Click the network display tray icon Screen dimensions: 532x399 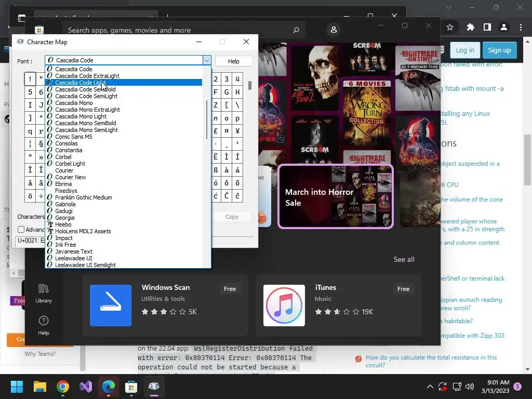pyautogui.click(x=457, y=387)
